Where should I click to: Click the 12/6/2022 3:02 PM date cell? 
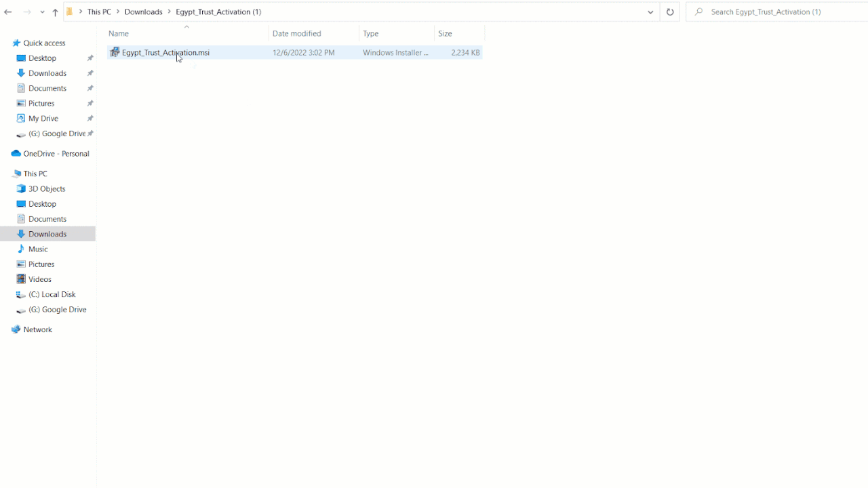tap(304, 53)
